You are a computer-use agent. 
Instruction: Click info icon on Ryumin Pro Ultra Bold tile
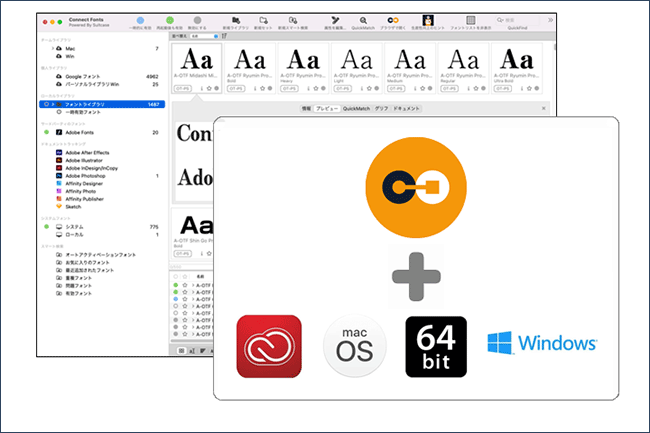click(x=522, y=88)
